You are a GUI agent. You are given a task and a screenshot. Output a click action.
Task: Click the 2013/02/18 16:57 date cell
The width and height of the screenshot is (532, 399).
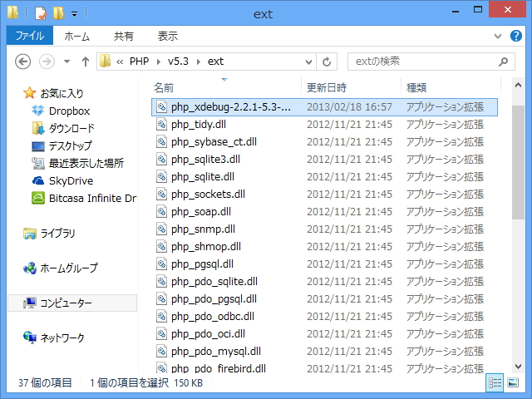(x=349, y=107)
